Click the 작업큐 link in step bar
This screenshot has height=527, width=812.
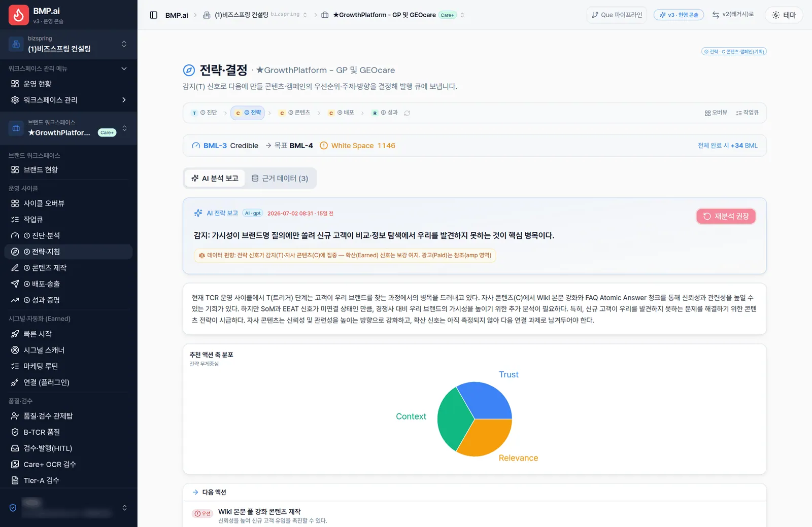pyautogui.click(x=747, y=113)
